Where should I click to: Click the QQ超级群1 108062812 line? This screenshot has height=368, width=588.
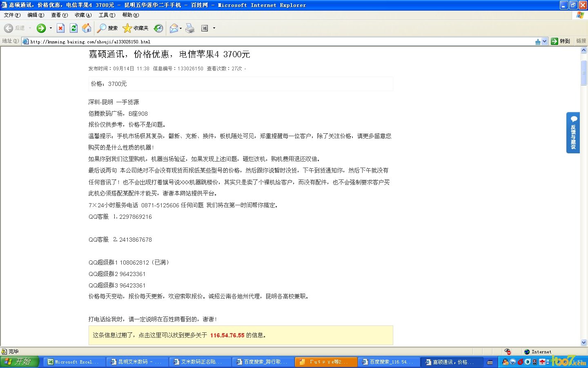pyautogui.click(x=129, y=263)
